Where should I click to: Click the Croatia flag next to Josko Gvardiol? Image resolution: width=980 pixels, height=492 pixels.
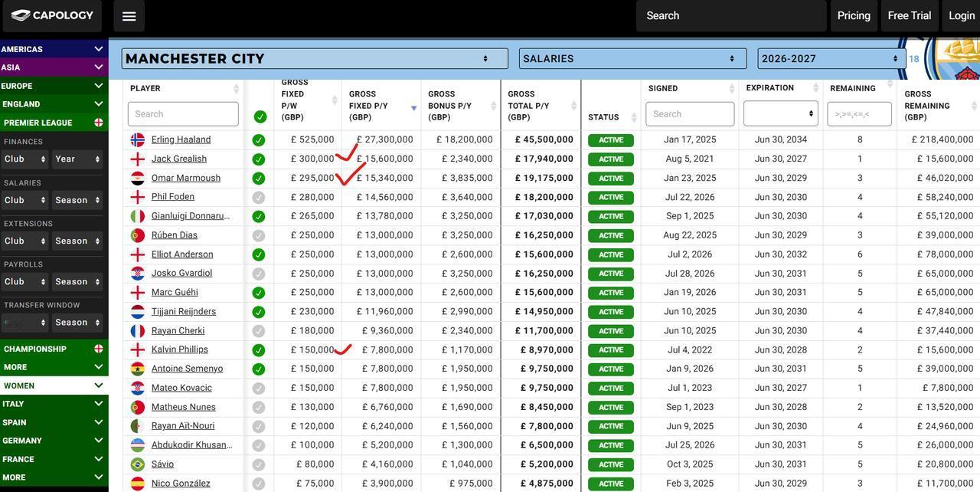point(138,273)
